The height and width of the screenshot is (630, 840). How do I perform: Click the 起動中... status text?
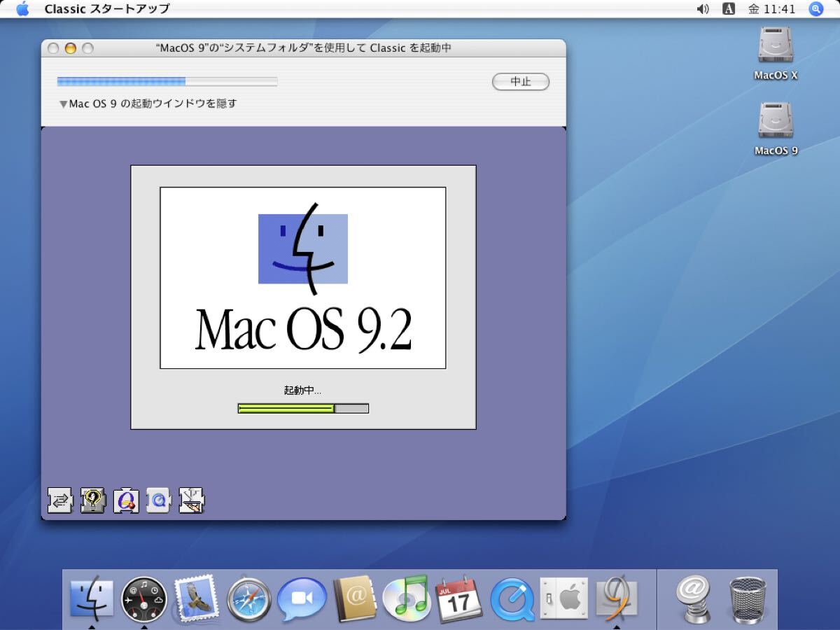(x=303, y=391)
